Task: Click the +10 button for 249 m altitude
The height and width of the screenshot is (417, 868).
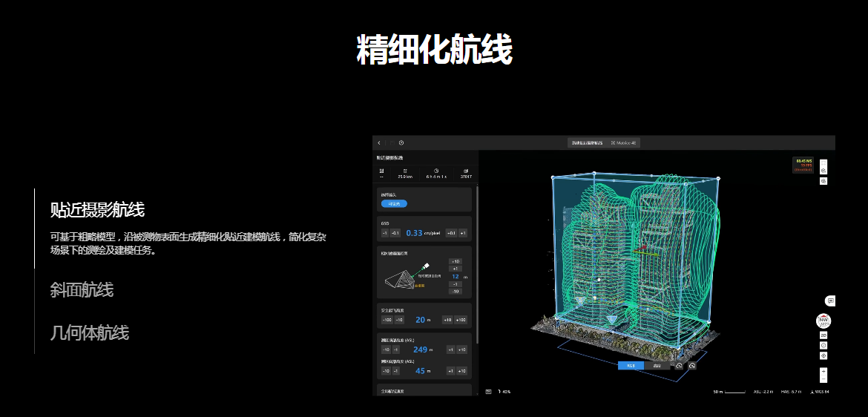Action: (461, 349)
